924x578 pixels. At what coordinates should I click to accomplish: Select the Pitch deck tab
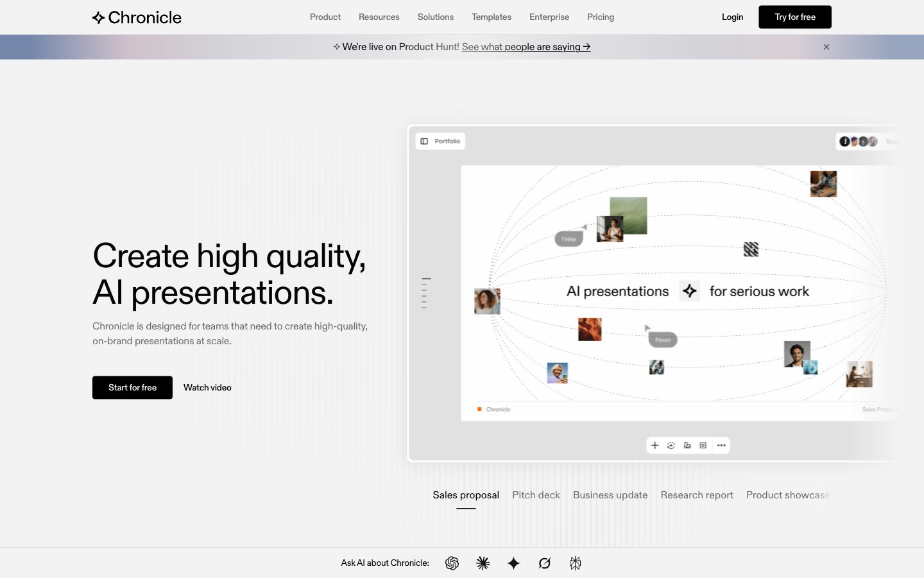pos(536,495)
